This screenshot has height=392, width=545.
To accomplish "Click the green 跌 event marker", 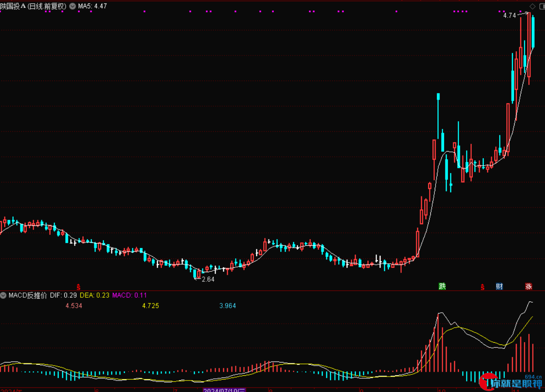I will (x=442, y=286).
